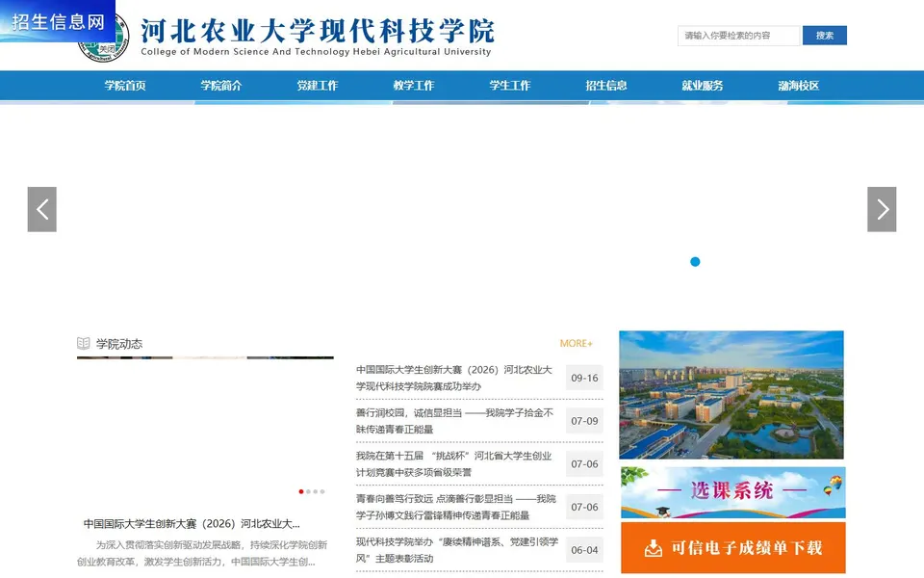Click the 09-16 date label
Image resolution: width=924 pixels, height=578 pixels.
(584, 378)
